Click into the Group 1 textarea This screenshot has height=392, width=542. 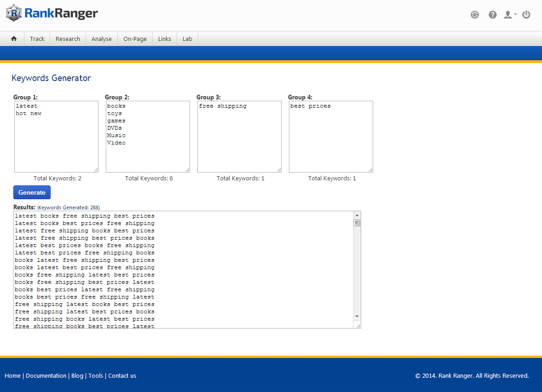(56, 137)
